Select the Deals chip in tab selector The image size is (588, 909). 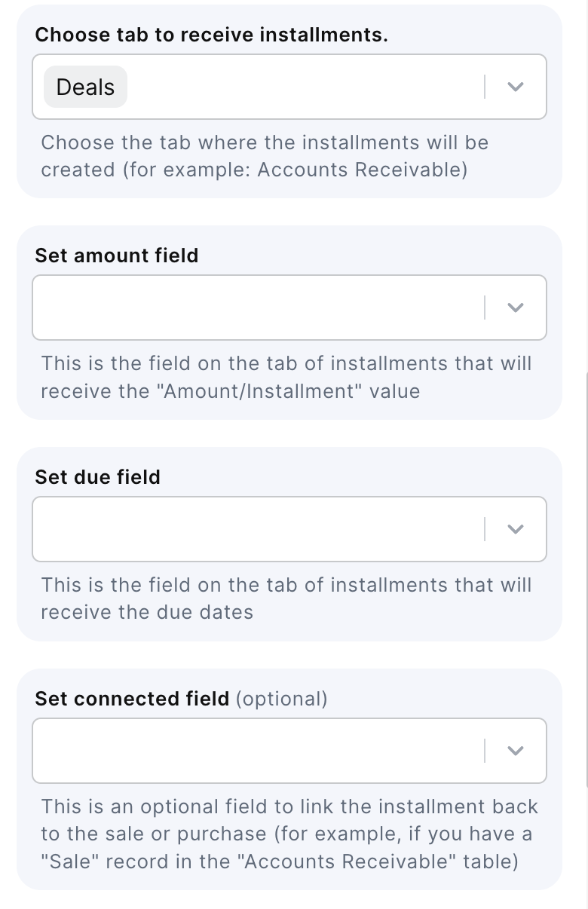[x=85, y=87]
